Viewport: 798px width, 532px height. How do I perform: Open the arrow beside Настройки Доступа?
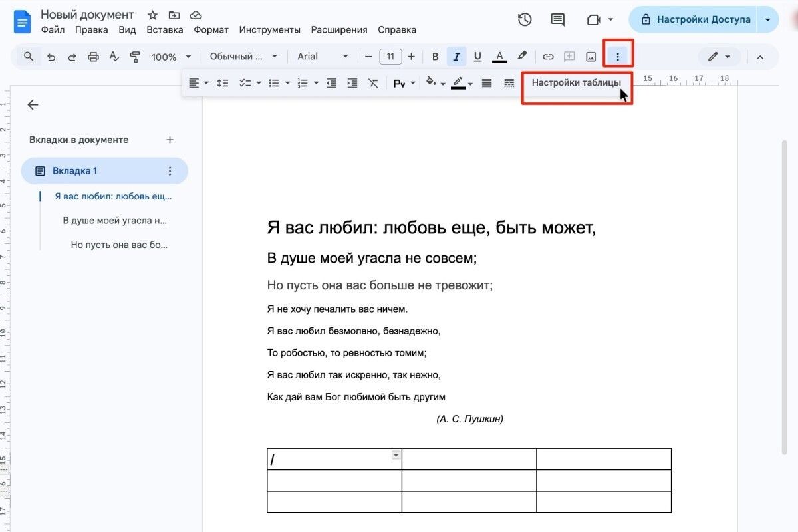(x=768, y=20)
